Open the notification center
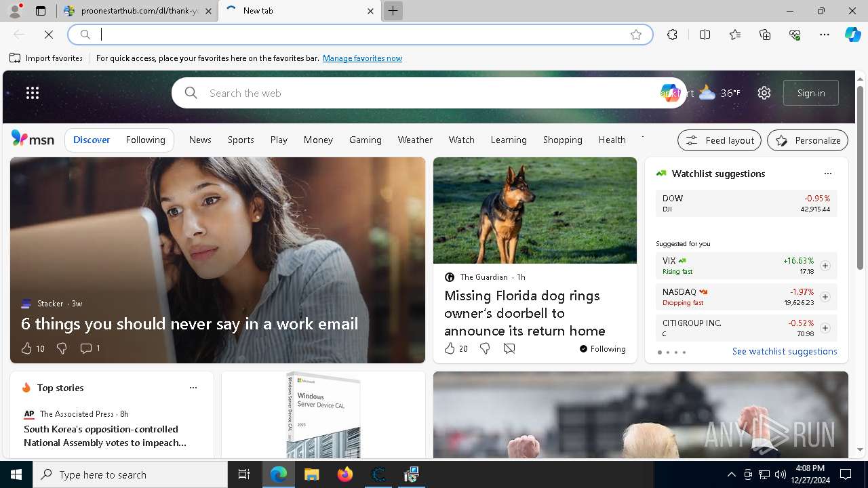This screenshot has width=868, height=488. tap(846, 474)
